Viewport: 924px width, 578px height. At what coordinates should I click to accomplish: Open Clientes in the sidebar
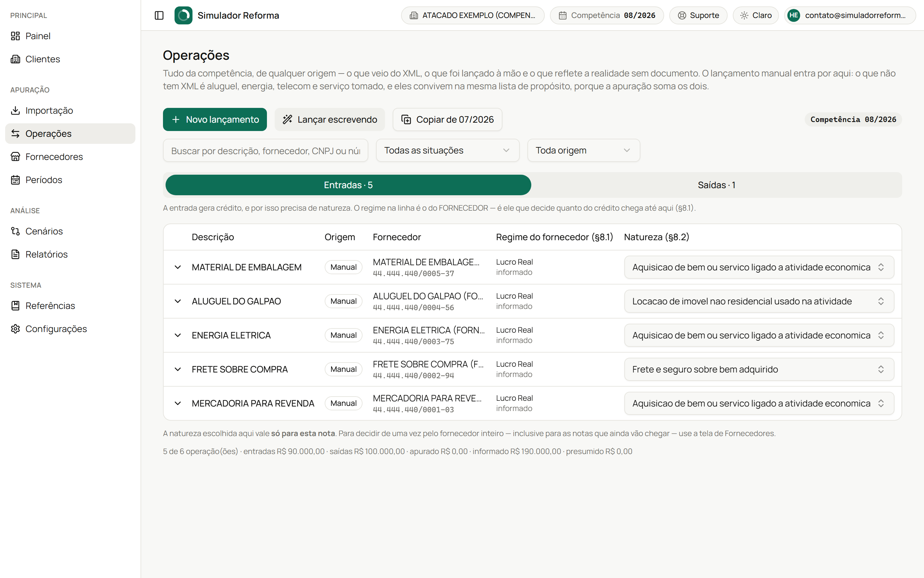(x=70, y=59)
